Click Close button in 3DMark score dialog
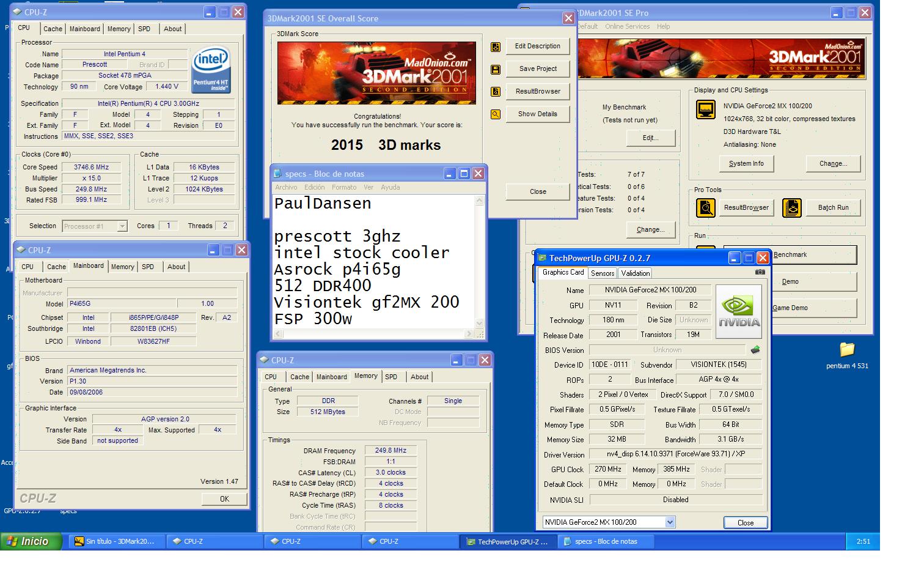The height and width of the screenshot is (578, 924). 538,192
